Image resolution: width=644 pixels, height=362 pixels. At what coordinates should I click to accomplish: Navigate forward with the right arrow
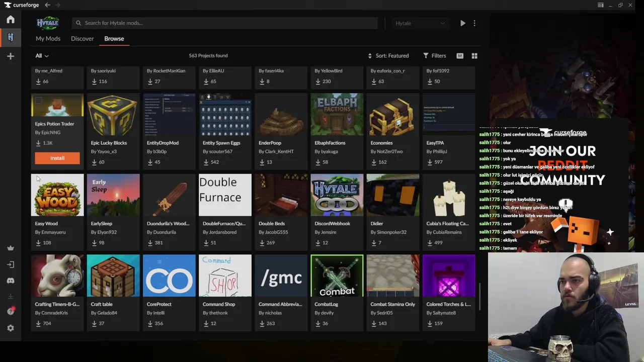[x=57, y=5]
